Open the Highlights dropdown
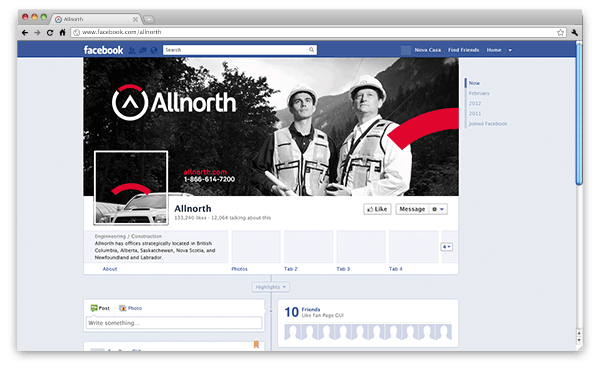The height and width of the screenshot is (370, 600). pyautogui.click(x=271, y=287)
